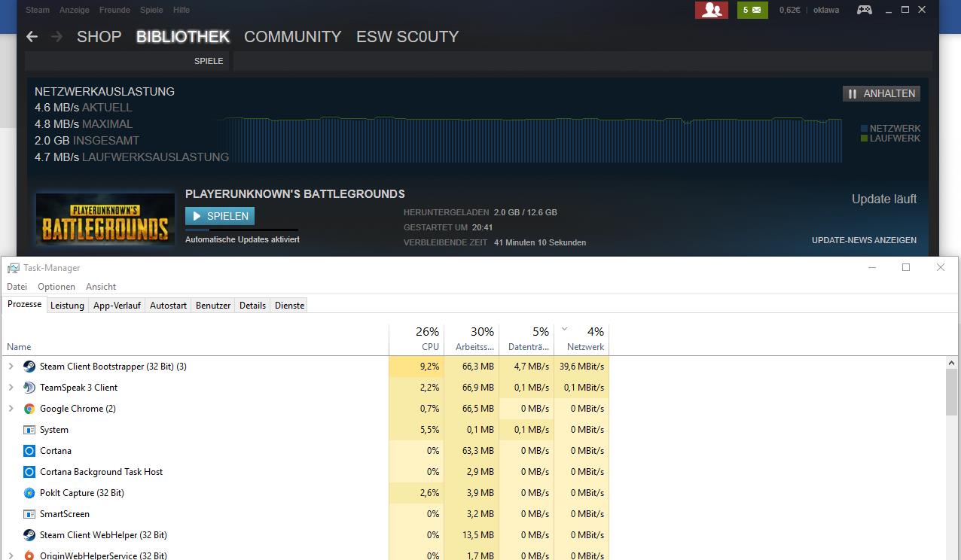Open the Ansicht menu in Task-Manager

(x=101, y=287)
